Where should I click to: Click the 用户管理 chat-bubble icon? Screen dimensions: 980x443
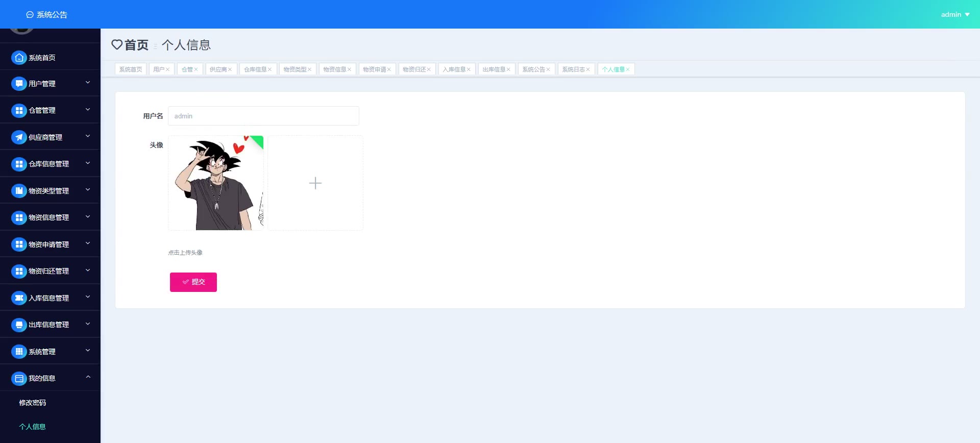19,84
